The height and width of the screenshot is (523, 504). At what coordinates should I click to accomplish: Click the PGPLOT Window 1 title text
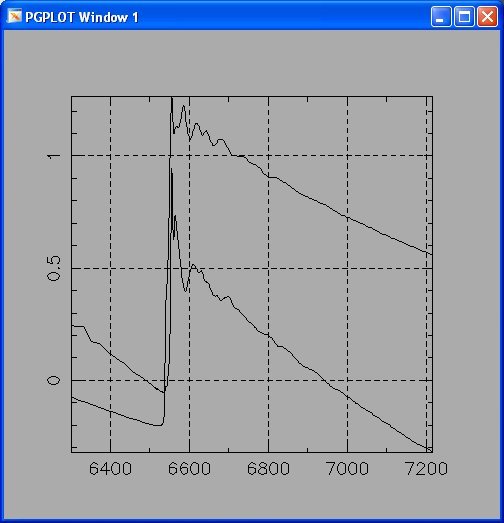tap(82, 17)
